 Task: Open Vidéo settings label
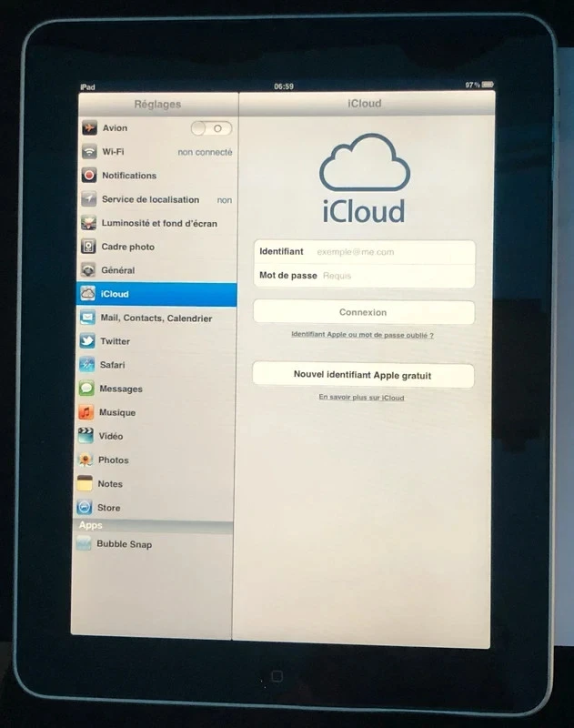pyautogui.click(x=111, y=436)
